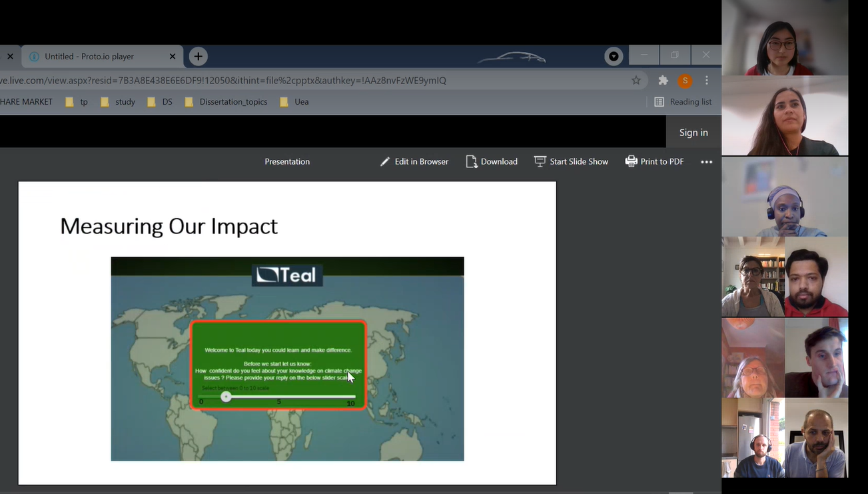Open Chrome's three-dot menu
Image resolution: width=868 pixels, height=494 pixels.
[707, 81]
